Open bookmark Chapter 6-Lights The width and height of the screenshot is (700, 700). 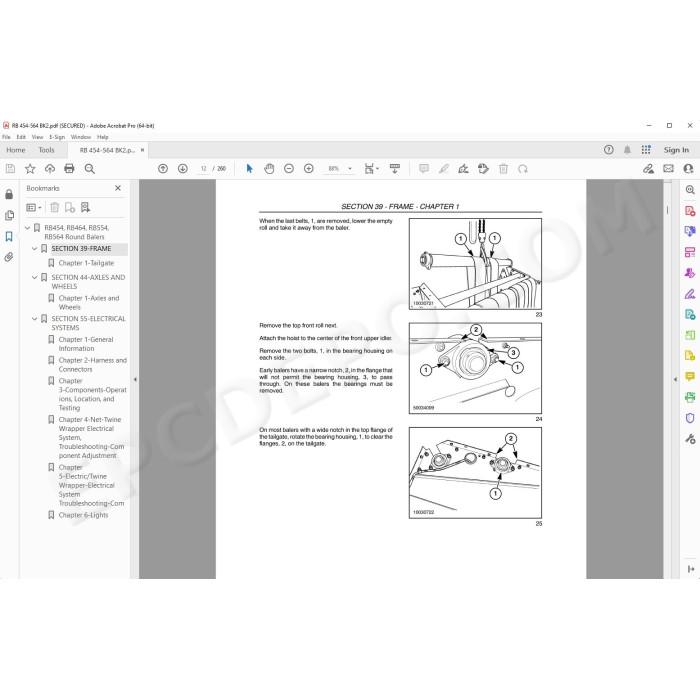83,515
